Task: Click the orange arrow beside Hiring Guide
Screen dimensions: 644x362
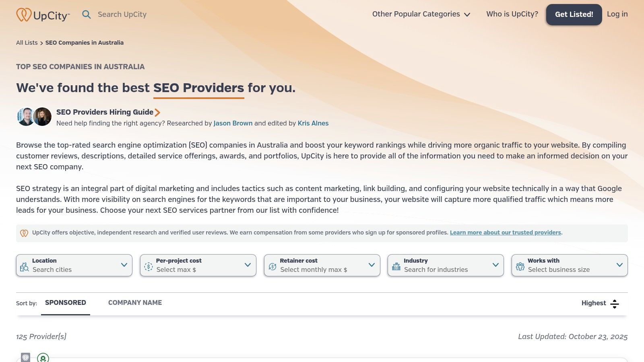Action: [157, 113]
